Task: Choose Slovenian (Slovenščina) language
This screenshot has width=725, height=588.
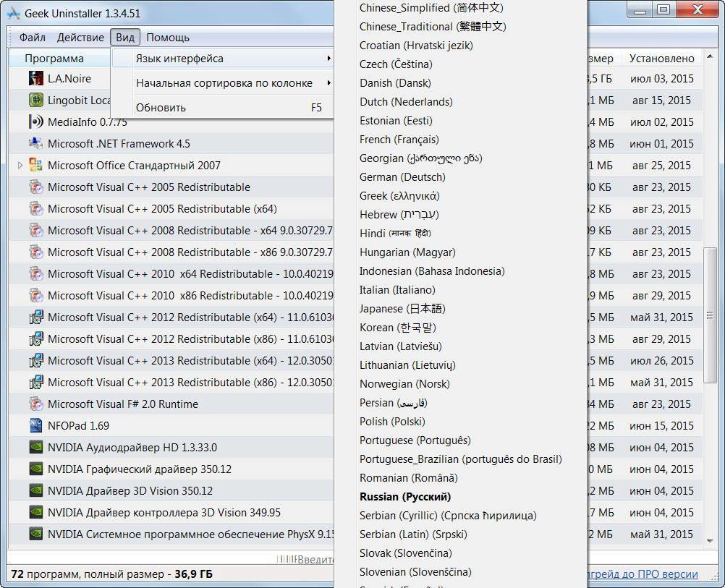Action: [x=415, y=572]
